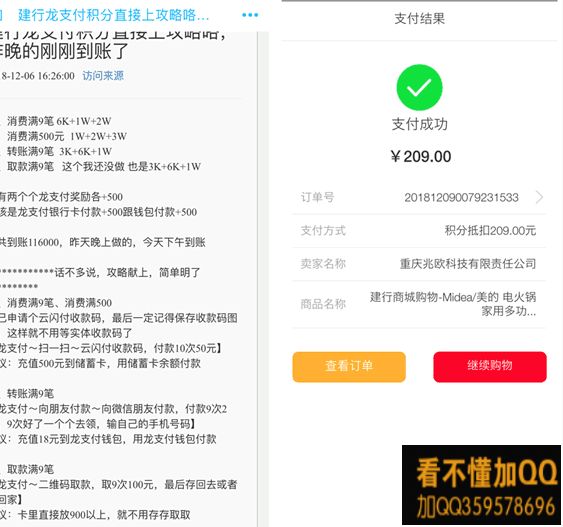Open the 访问来源 link
This screenshot has height=527, width=563.
[103, 75]
